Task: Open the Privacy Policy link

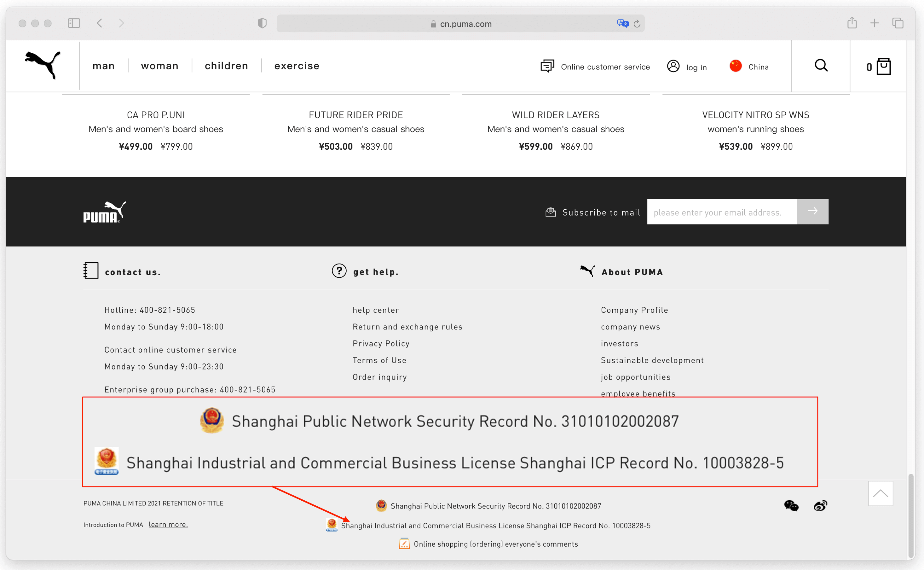Action: [x=381, y=343]
